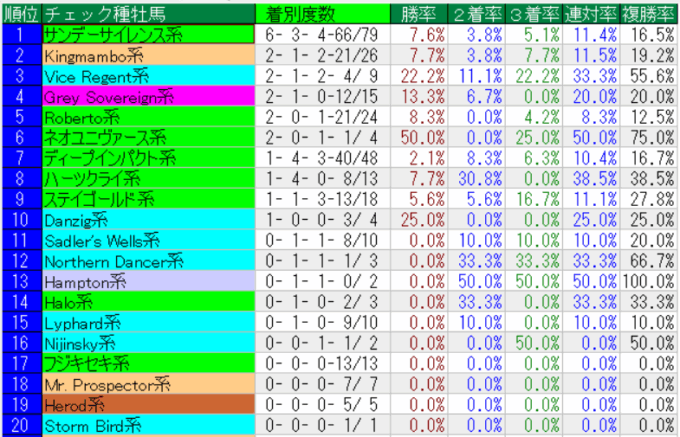Click record 0- 0- 0- 5/ 5 for Herod系
The width and height of the screenshot is (680, 437).
tap(323, 404)
